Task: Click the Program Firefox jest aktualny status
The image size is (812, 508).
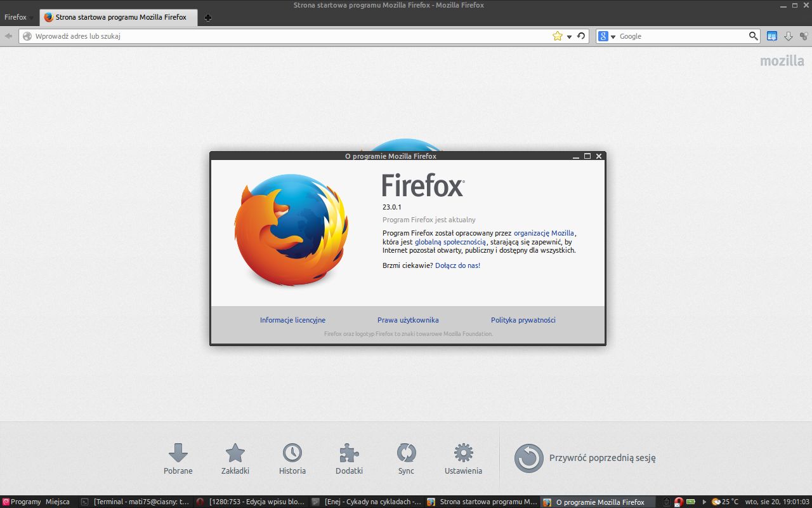Action: click(x=429, y=220)
